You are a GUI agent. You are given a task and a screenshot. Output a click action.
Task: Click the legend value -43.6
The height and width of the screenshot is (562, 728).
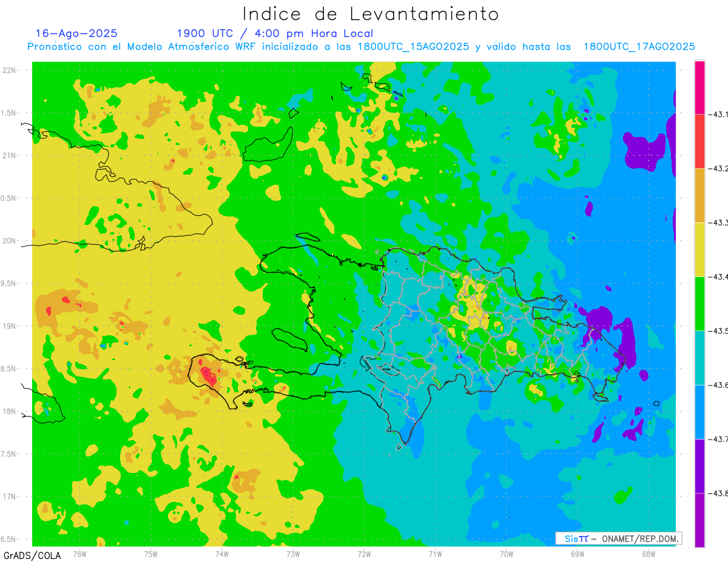tap(718, 384)
